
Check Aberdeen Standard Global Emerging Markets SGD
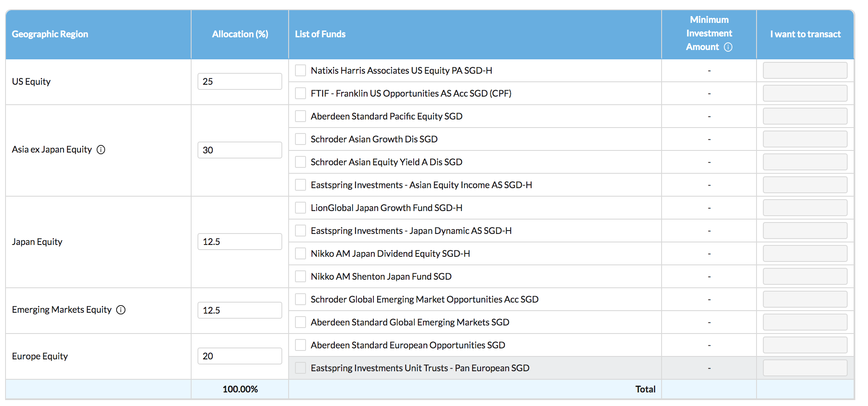(300, 322)
